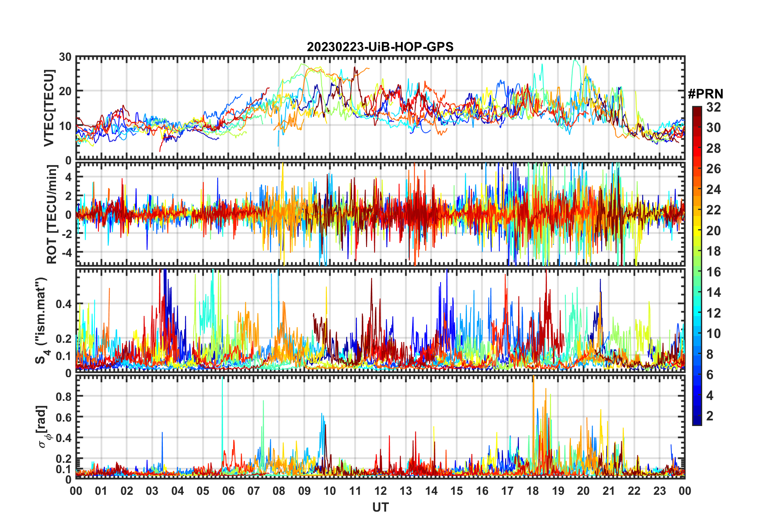Select the sigma phi [rad] axis label
Image resolution: width=761 pixels, height=532 pixels.
point(43,427)
